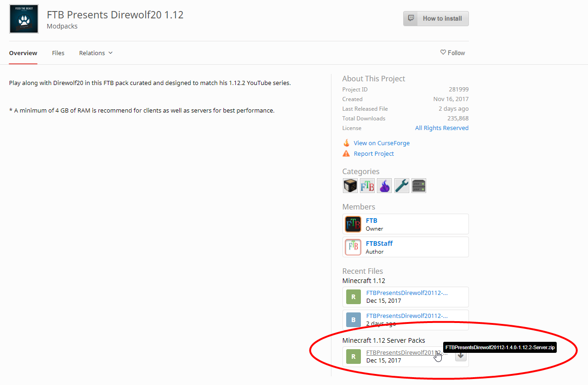The image size is (588, 385).
Task: Click the Direwolf20 modpack logo thumbnail
Action: coord(23,19)
